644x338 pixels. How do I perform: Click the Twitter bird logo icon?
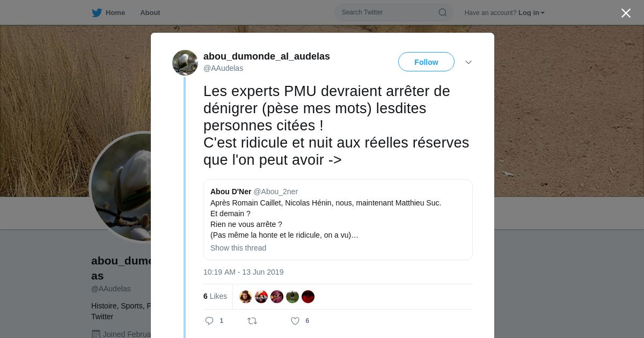point(97,13)
